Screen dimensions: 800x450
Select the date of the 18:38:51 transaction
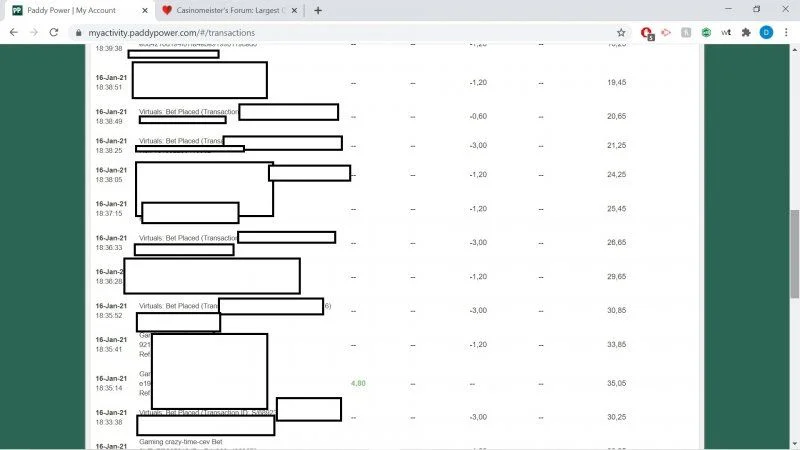click(x=111, y=78)
